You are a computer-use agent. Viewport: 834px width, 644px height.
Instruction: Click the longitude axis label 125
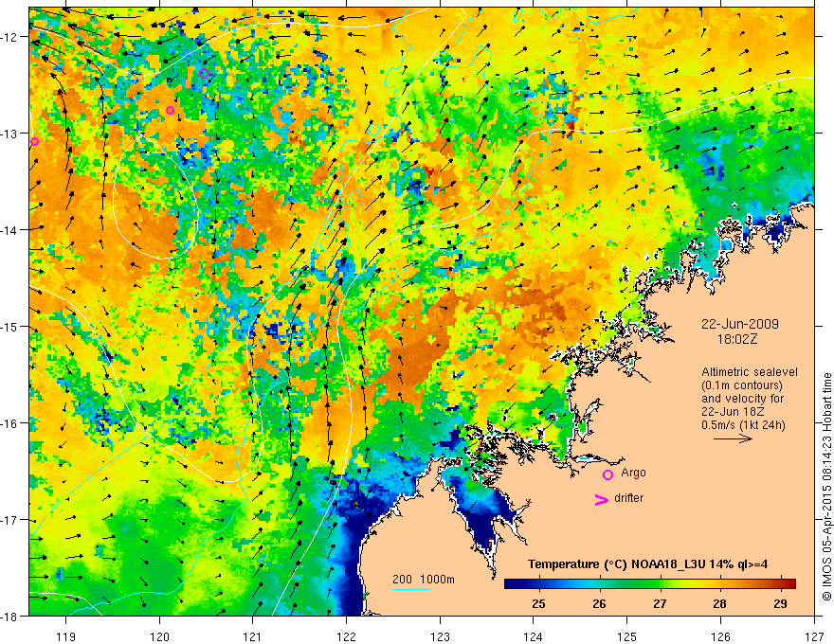pyautogui.click(x=627, y=636)
